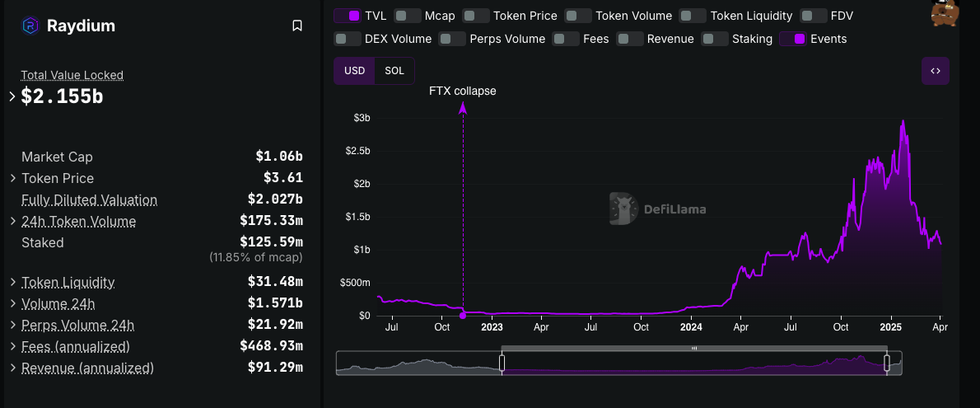Bookmark Raydium with the bookmark icon
The height and width of the screenshot is (408, 980).
(x=297, y=26)
